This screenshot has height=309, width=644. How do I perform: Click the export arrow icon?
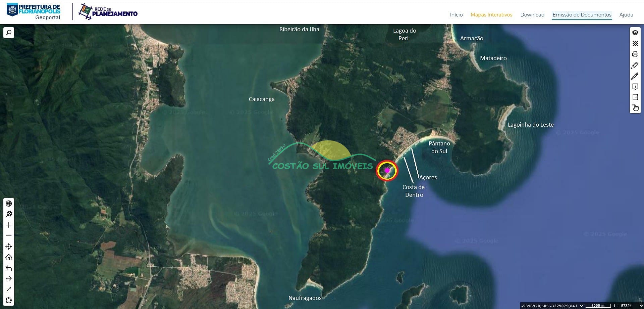pyautogui.click(x=635, y=97)
